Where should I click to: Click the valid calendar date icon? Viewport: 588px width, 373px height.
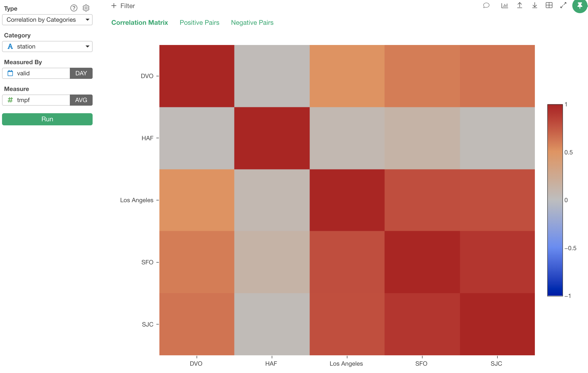point(10,73)
